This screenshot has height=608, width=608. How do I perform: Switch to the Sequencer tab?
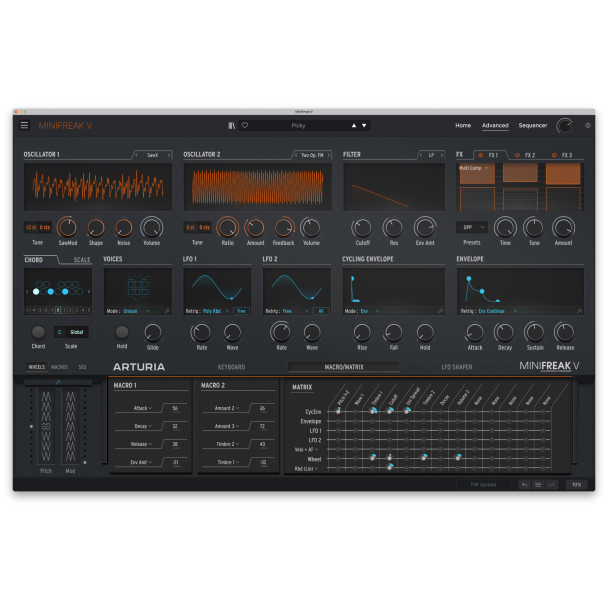(x=532, y=126)
